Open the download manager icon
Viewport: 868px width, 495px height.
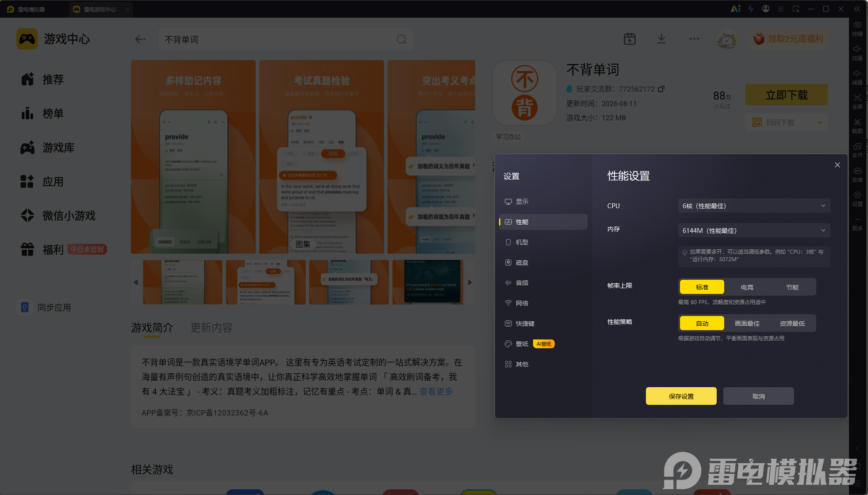pyautogui.click(x=661, y=39)
